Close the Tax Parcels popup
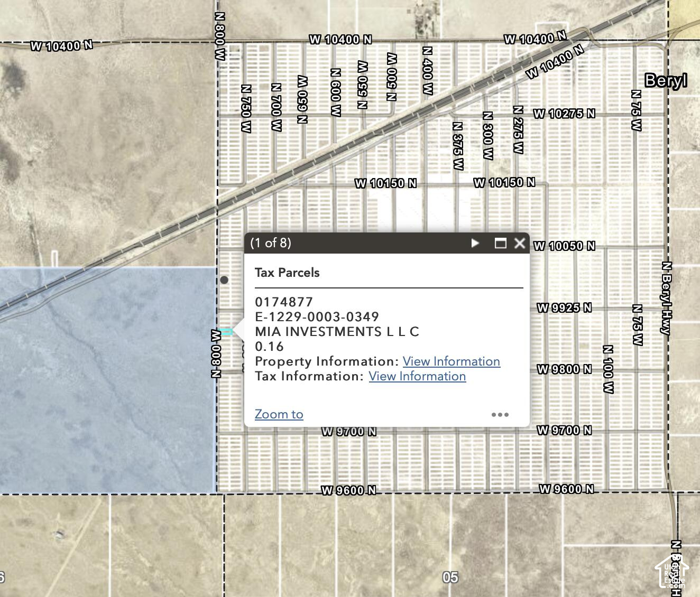 pyautogui.click(x=520, y=243)
